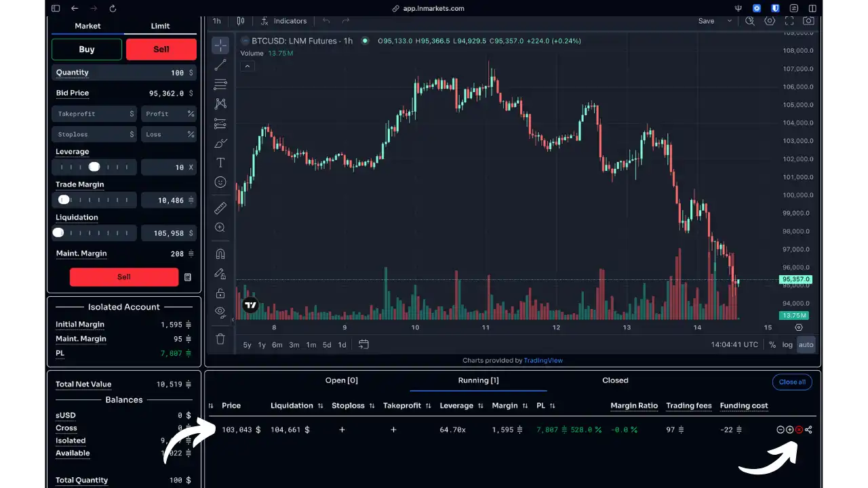This screenshot has height=488, width=868.
Task: Open the 1h timeframe interval selector
Action: [217, 21]
